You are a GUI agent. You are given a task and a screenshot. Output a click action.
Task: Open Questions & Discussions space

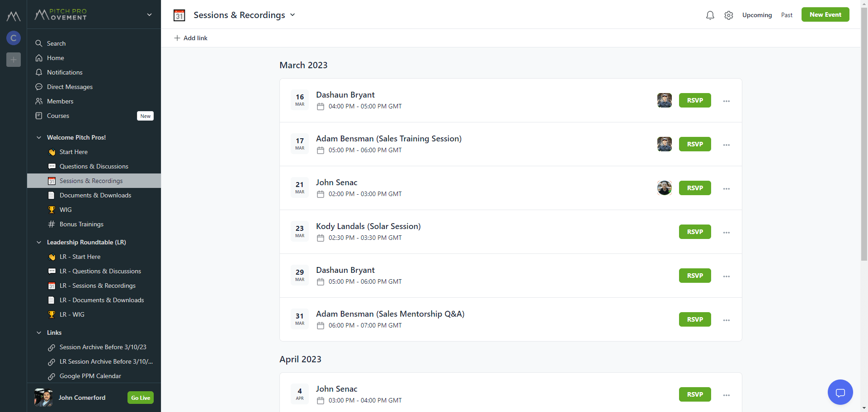[x=94, y=166]
